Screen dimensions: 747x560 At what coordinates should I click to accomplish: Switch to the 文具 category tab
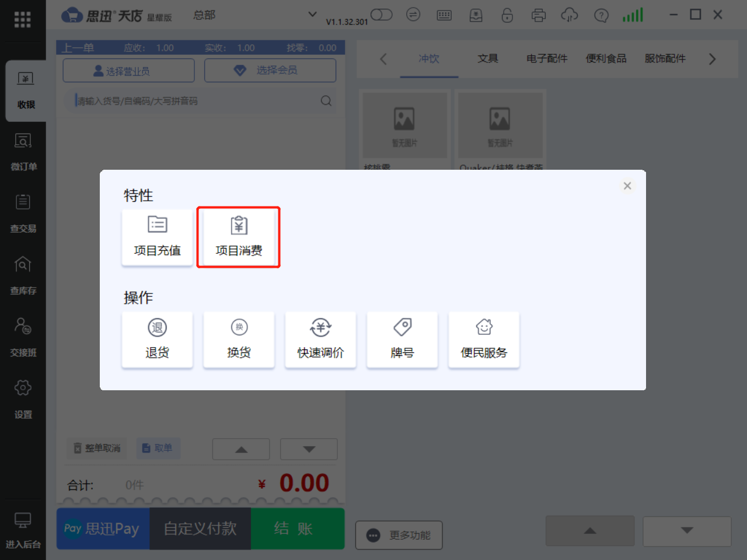point(488,58)
